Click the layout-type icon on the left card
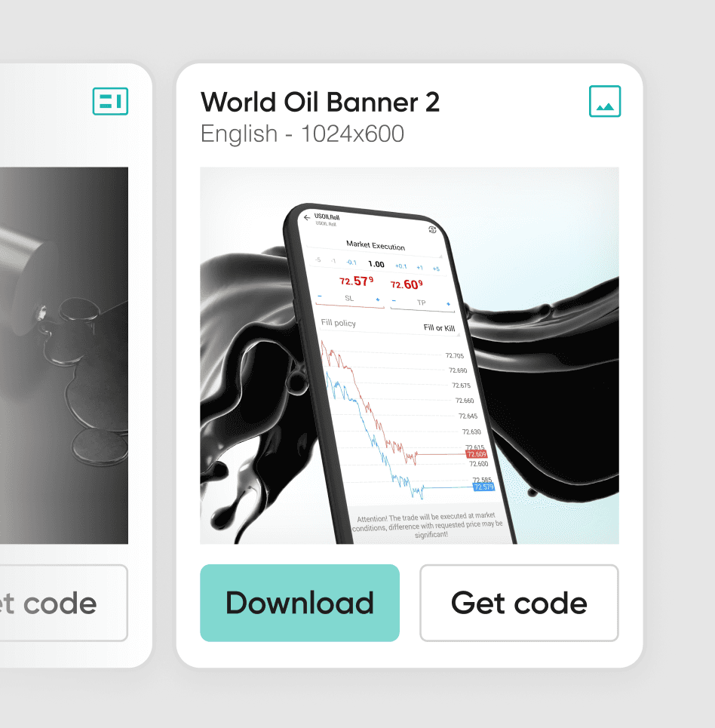 (110, 101)
